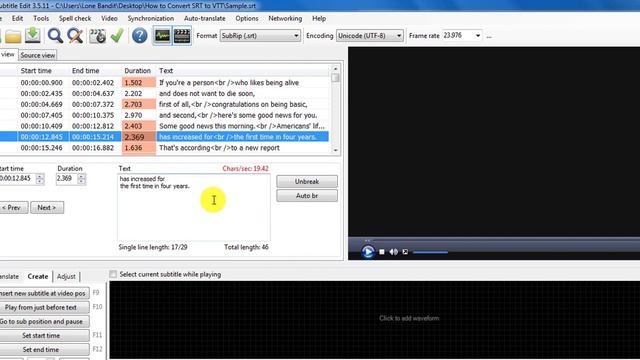Click the Auto br button
This screenshot has height=360, width=640.
click(x=307, y=196)
